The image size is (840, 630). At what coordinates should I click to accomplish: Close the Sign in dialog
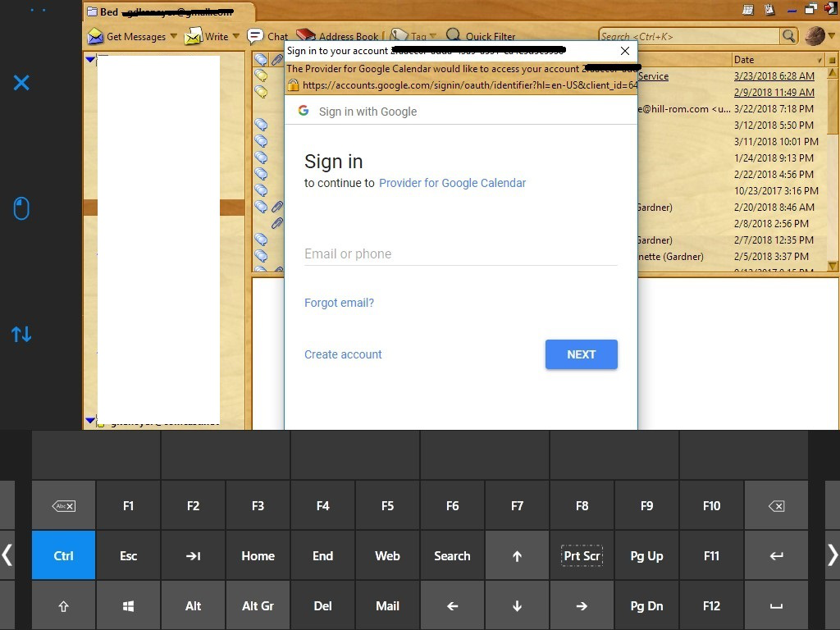624,51
